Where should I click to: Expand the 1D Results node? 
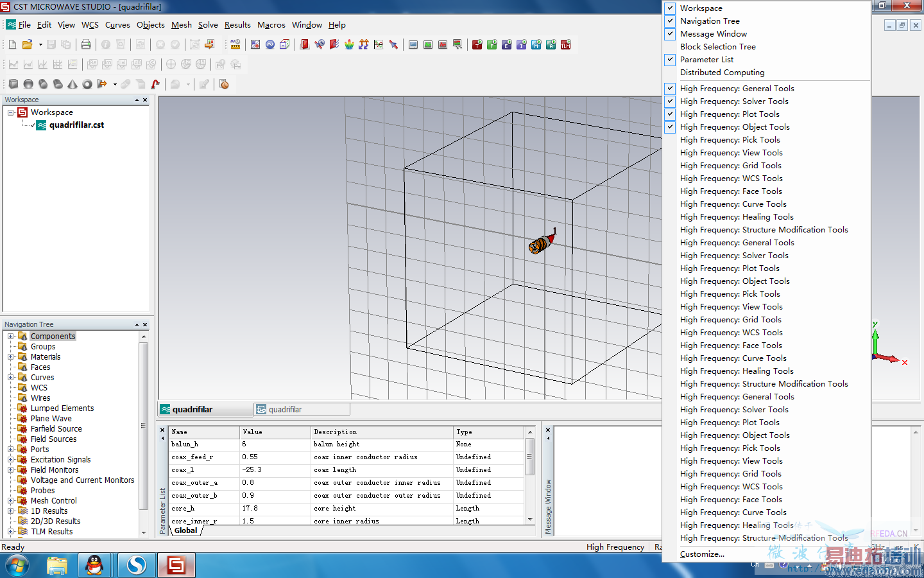[10, 511]
